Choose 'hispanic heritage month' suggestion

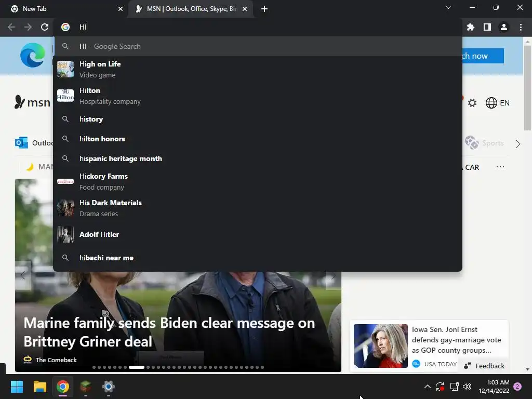point(258,158)
